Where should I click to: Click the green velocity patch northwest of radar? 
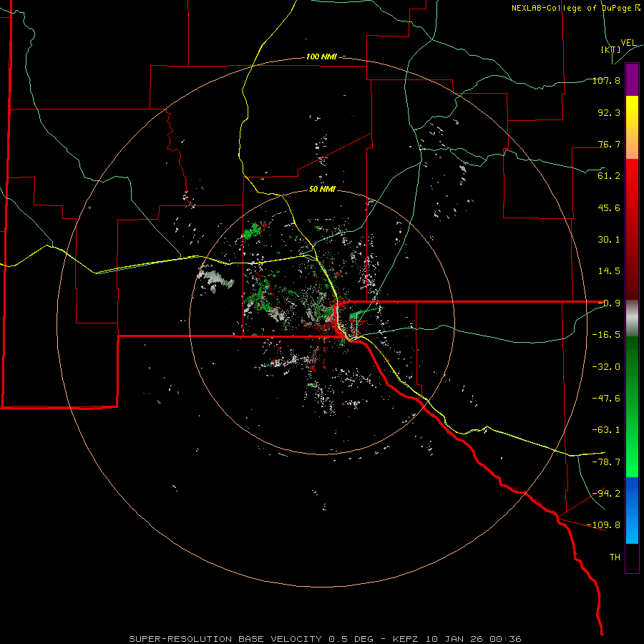pyautogui.click(x=253, y=231)
